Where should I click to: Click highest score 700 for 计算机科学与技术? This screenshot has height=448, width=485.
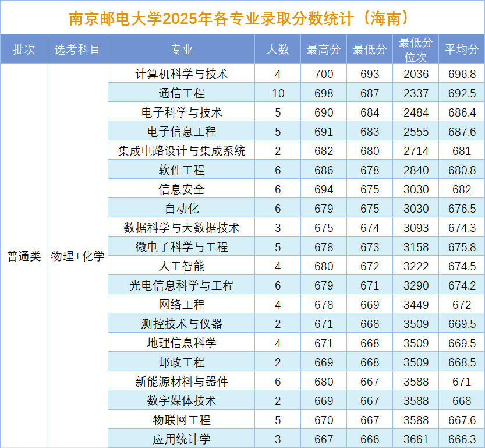pyautogui.click(x=324, y=74)
